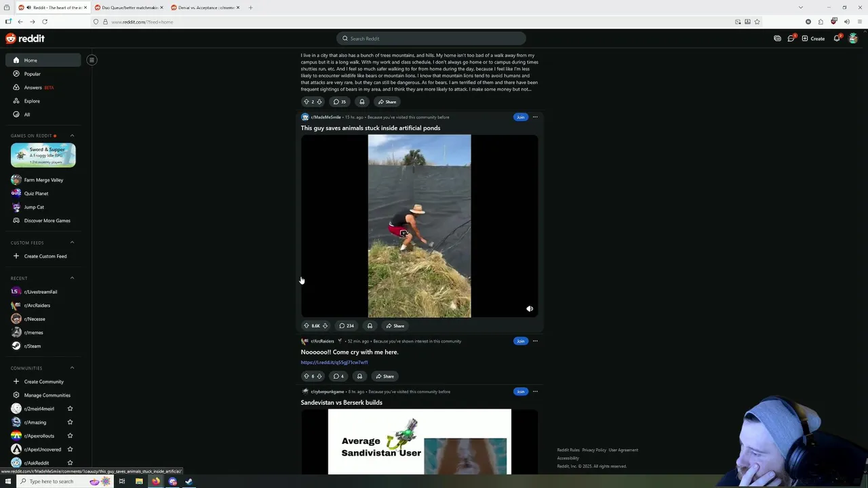Screen dimensions: 868x488
Task: Favorite r/ApexUncovered with its star
Action: [70, 449]
